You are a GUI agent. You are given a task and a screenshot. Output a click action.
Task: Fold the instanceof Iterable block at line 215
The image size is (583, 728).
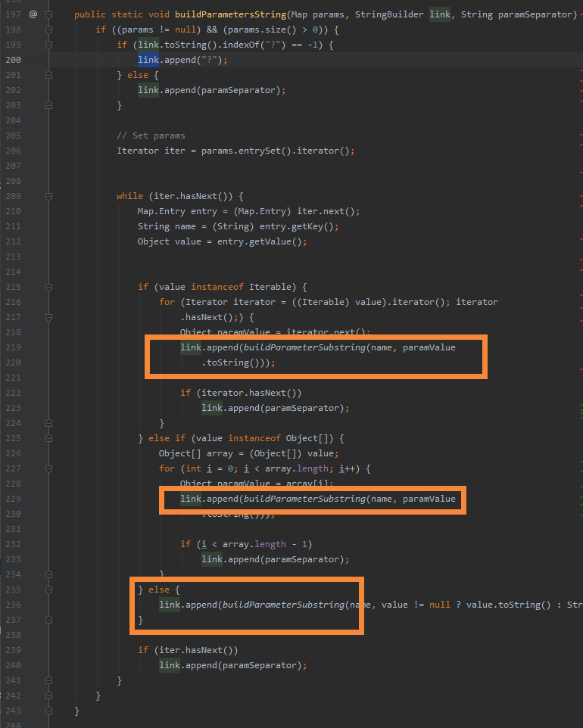pos(48,287)
